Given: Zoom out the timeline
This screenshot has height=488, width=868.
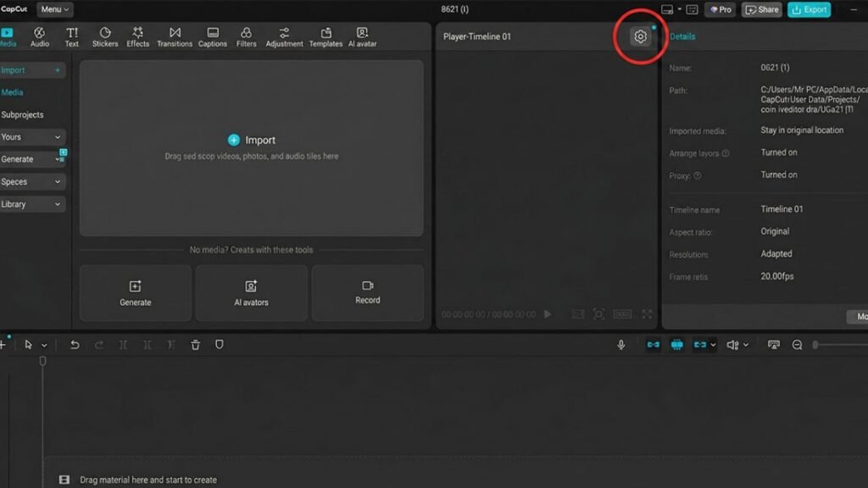Looking at the screenshot, I should pos(797,345).
